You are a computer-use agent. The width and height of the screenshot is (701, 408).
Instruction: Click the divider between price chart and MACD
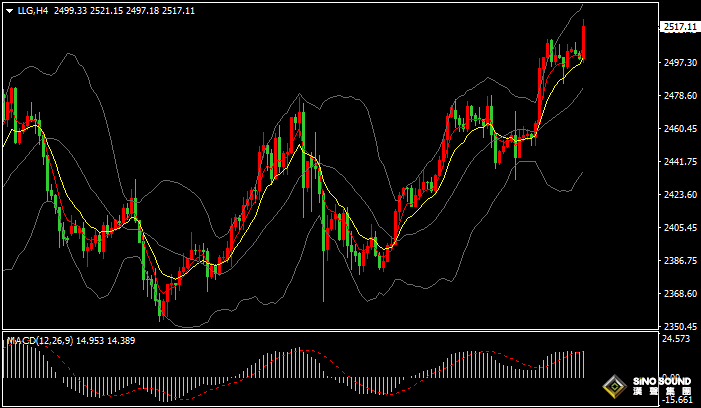pyautogui.click(x=330, y=331)
